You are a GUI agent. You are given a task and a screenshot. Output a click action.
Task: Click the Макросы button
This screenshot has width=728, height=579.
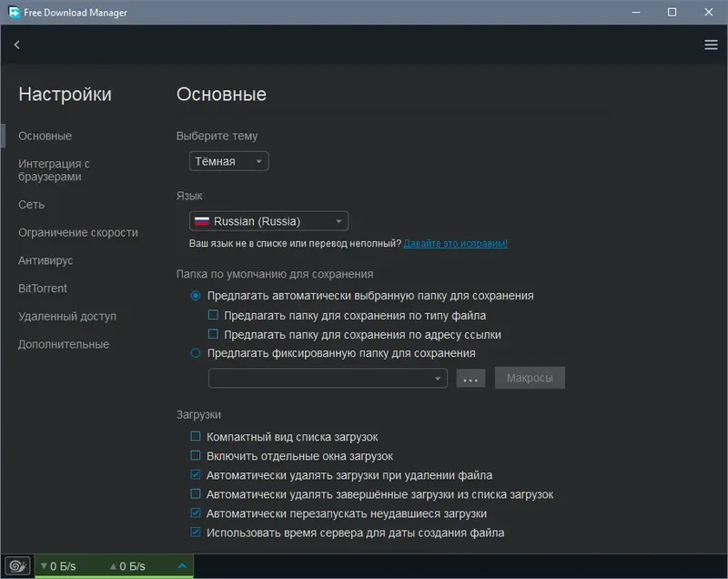coord(530,378)
